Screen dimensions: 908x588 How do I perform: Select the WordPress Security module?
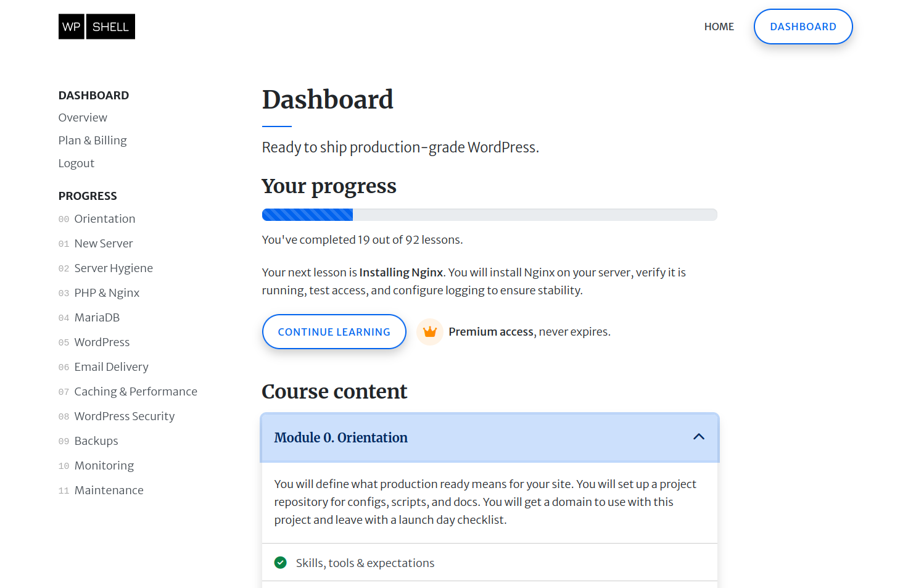124,416
